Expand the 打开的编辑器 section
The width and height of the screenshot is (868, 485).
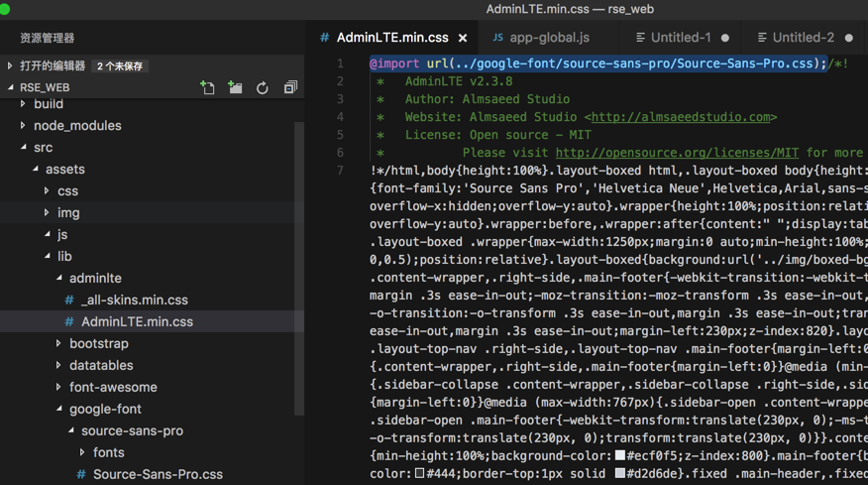(x=9, y=65)
